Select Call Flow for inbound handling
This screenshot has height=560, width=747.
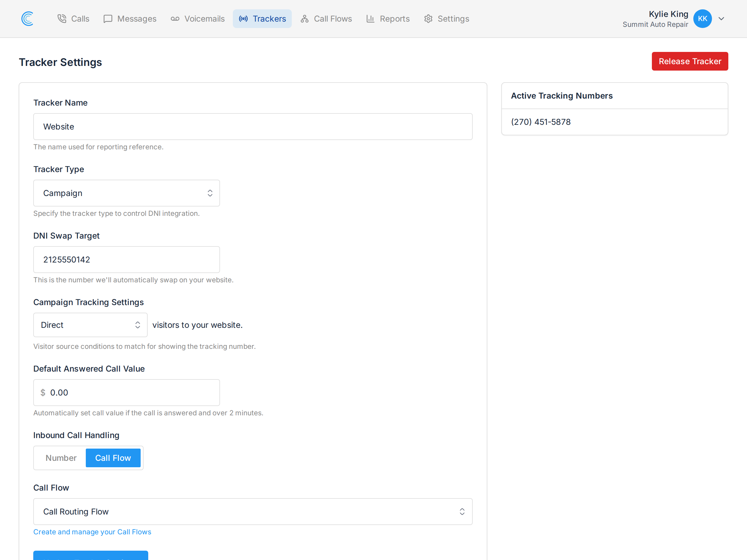click(x=113, y=458)
